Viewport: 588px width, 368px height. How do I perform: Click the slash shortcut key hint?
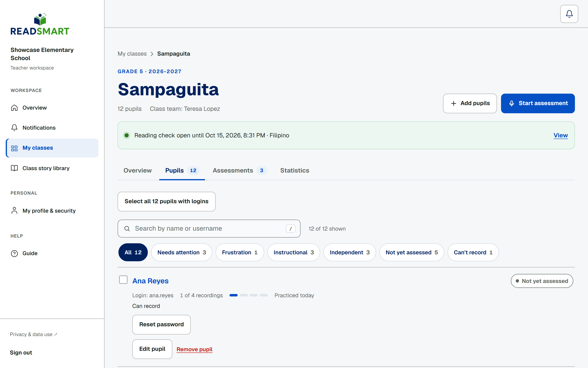[x=291, y=229]
